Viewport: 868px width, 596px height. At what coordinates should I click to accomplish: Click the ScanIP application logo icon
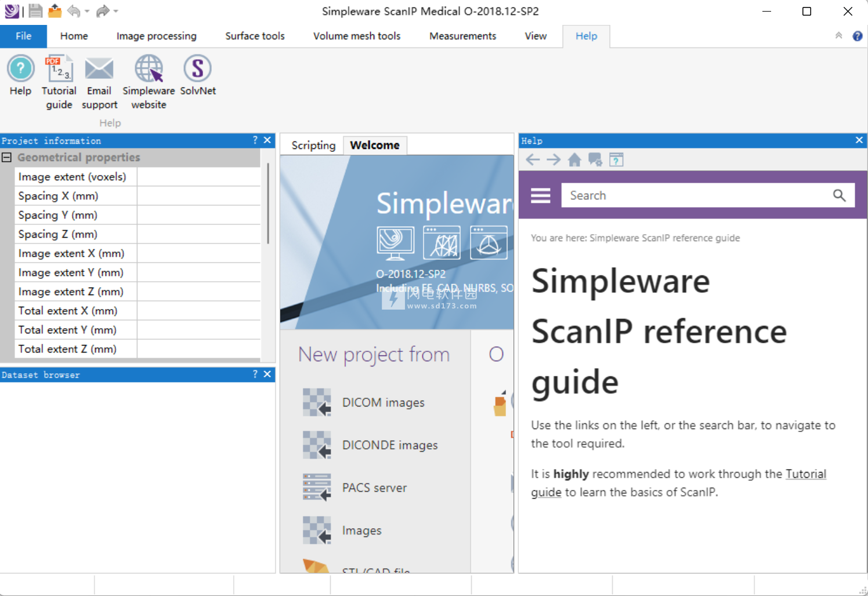click(x=12, y=10)
